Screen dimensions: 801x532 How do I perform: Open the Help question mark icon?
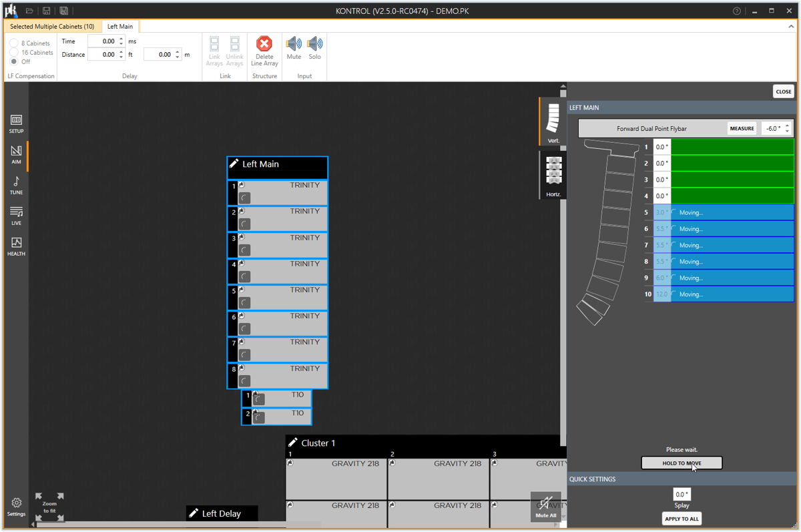pos(737,11)
